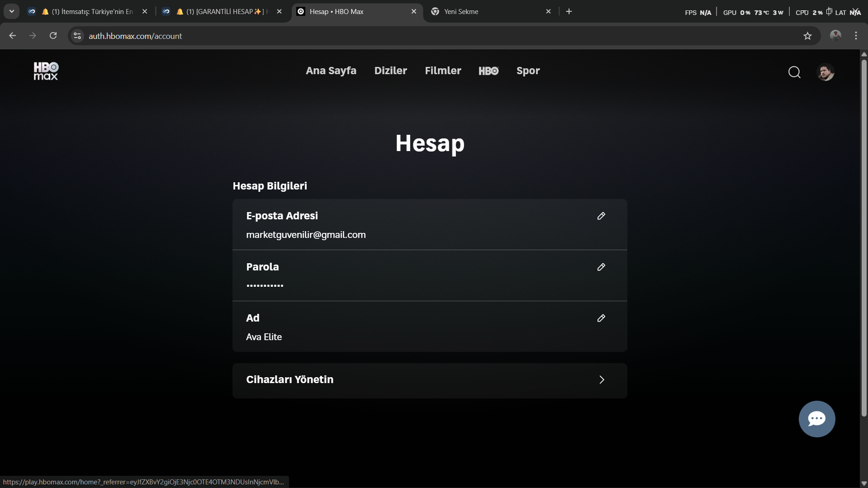Image resolution: width=868 pixels, height=488 pixels.
Task: Open Cihazları Yönetin
Action: (x=430, y=381)
